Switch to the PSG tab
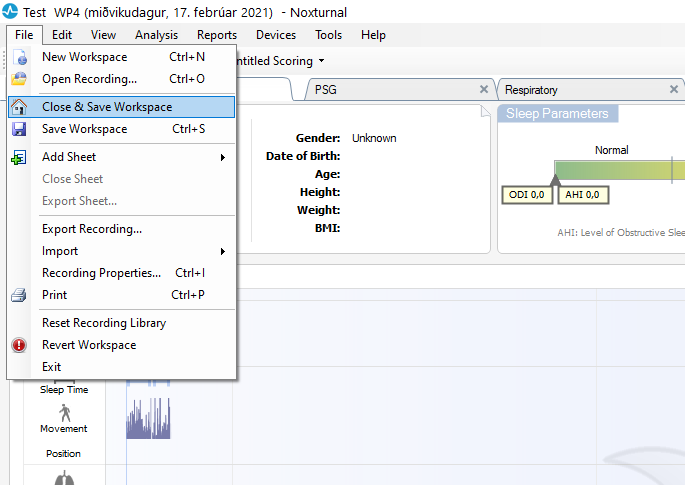 click(326, 90)
